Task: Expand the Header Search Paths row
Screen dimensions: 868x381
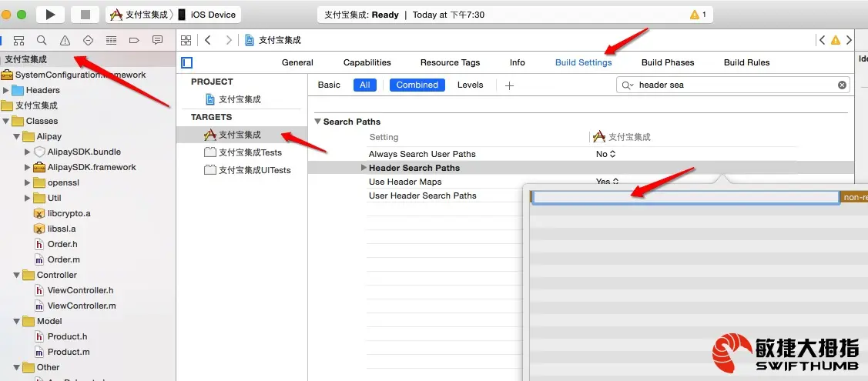Action: (364, 168)
